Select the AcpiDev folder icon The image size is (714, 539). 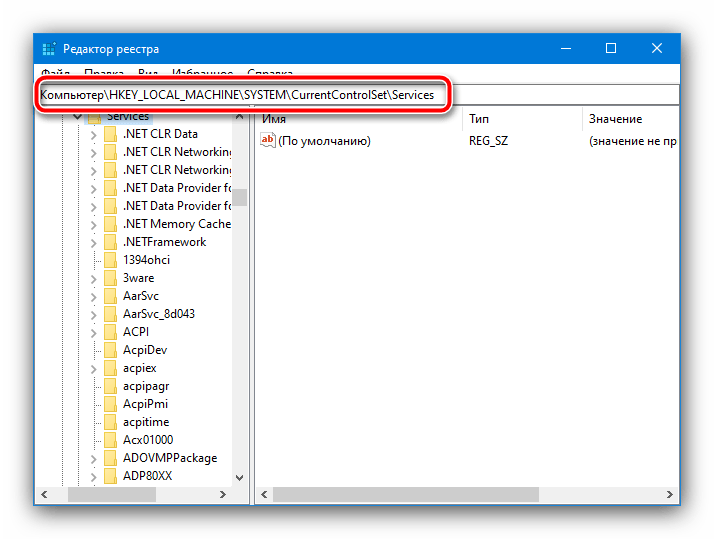(x=111, y=350)
